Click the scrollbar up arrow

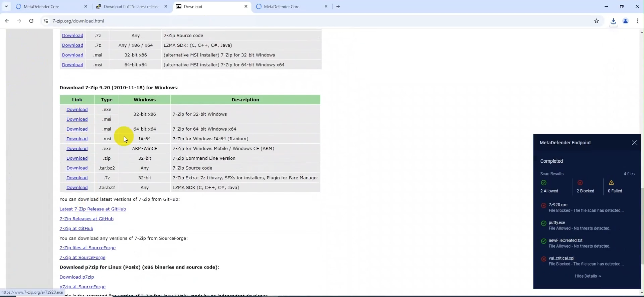point(642,32)
